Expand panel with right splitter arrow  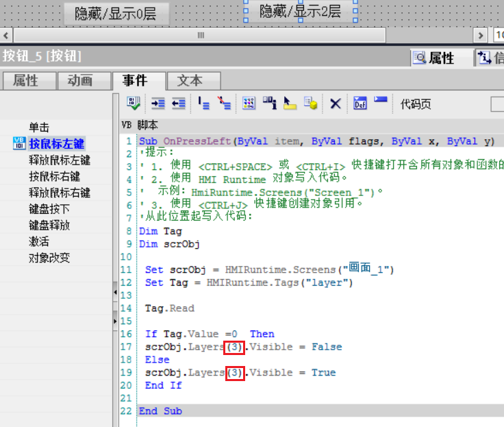(x=115, y=321)
